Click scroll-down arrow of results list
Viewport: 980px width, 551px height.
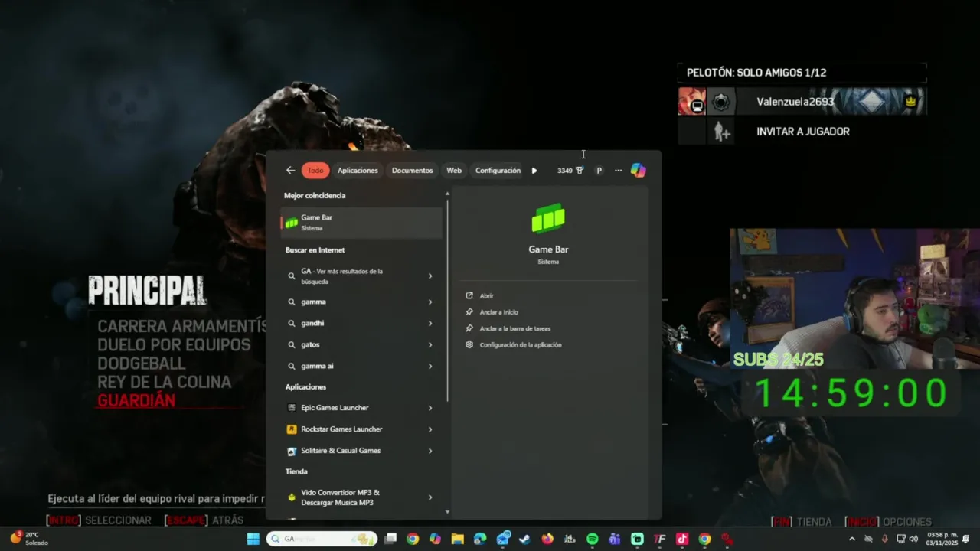pos(447,512)
